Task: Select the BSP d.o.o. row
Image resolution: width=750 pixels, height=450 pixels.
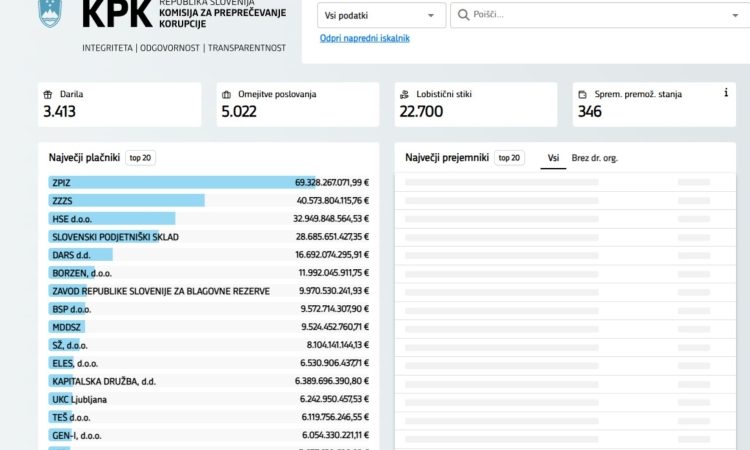Action: (209, 309)
